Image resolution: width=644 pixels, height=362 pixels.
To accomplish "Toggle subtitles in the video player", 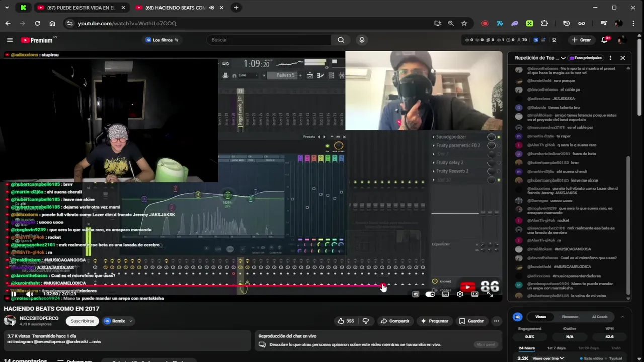I will (x=445, y=294).
